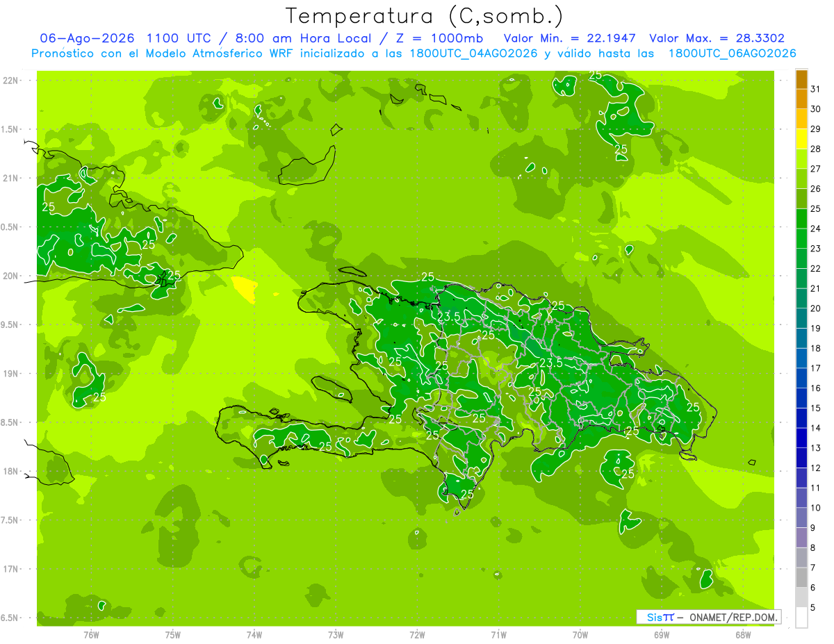Click the "68W" longitude label
This screenshot has width=834, height=644.
click(743, 634)
